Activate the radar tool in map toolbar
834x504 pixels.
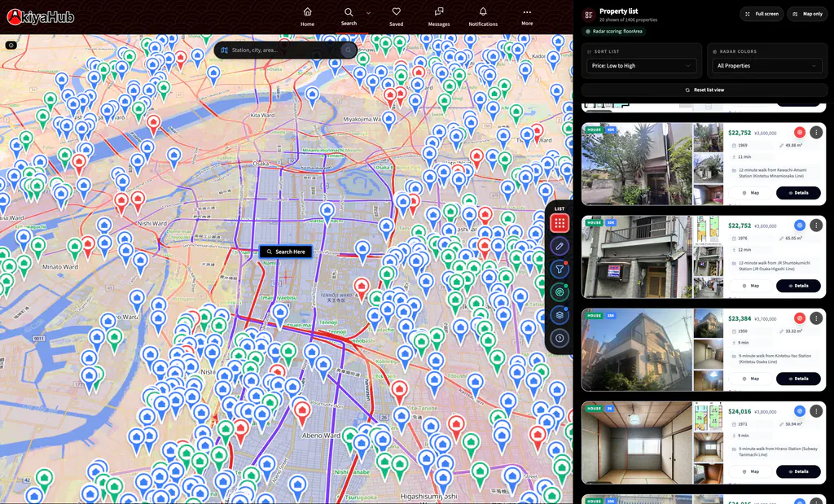559,291
